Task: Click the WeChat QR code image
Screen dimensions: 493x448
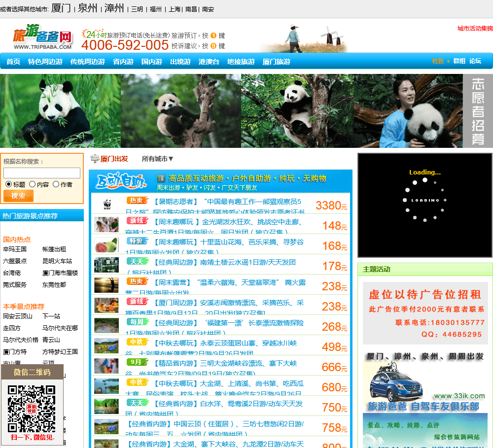Action: [x=32, y=409]
